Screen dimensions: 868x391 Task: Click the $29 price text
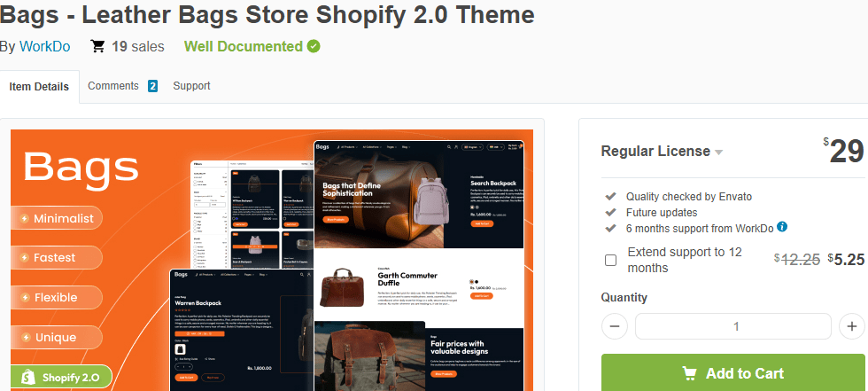(x=843, y=151)
